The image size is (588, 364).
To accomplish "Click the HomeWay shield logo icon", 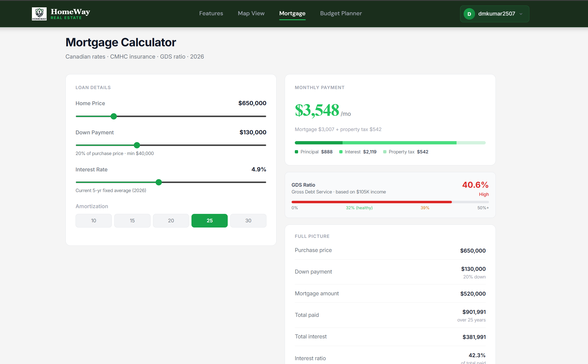I will 39,14.
